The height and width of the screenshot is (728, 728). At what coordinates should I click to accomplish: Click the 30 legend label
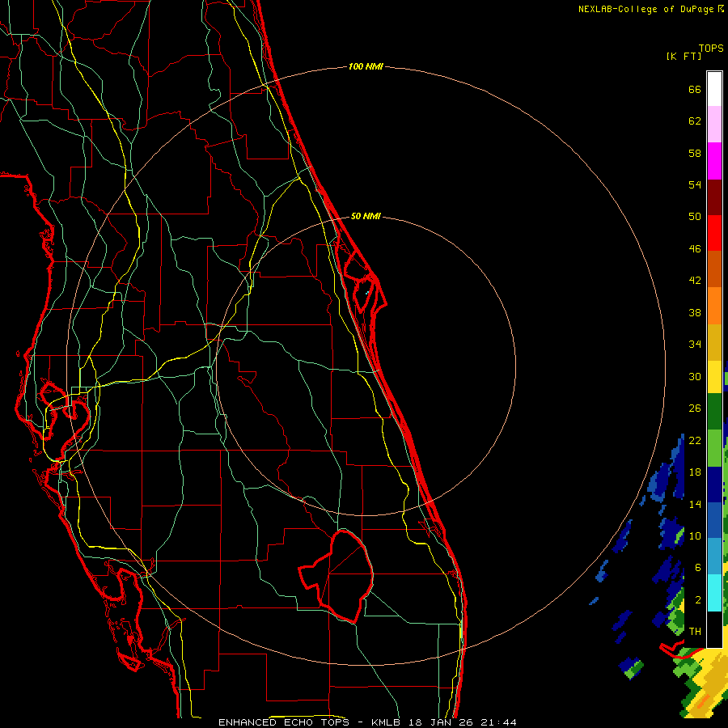pos(695,376)
